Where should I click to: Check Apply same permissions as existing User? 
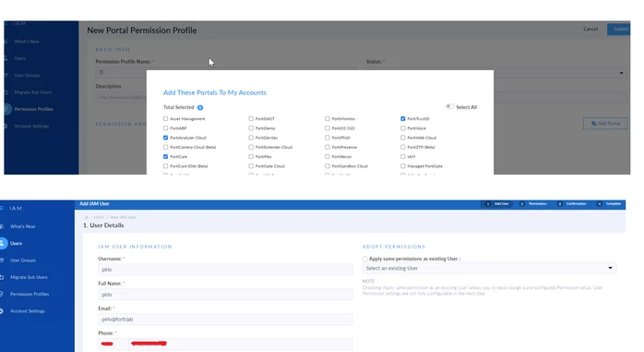(365, 259)
